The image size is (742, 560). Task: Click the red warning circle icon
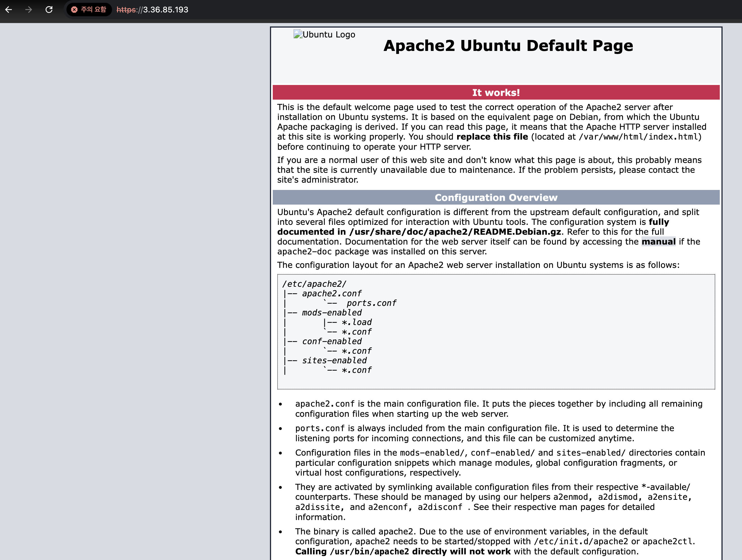coord(75,9)
